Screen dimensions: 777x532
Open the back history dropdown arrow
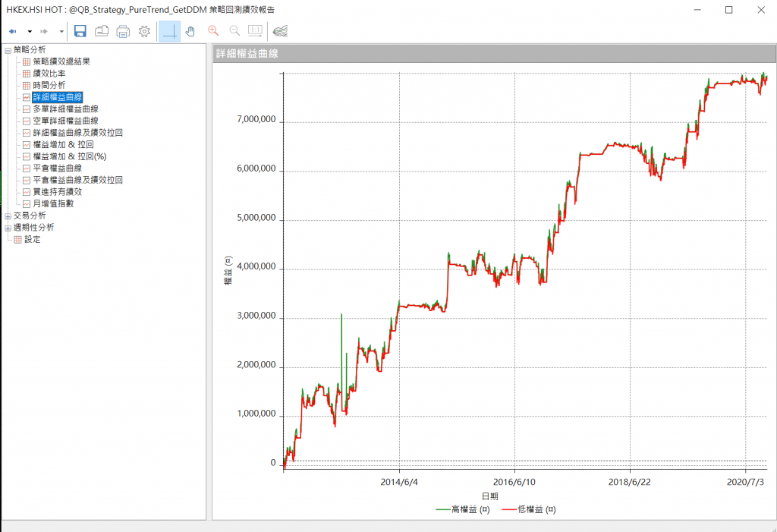point(30,32)
